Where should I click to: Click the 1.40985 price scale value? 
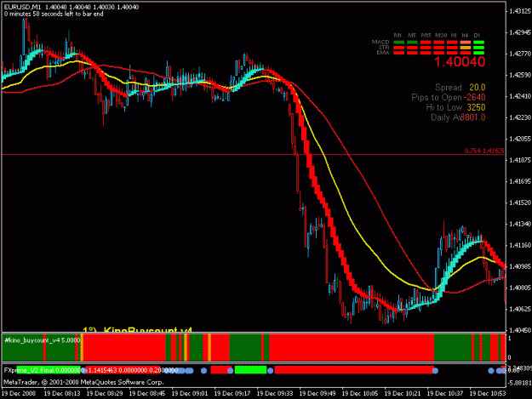(x=519, y=266)
